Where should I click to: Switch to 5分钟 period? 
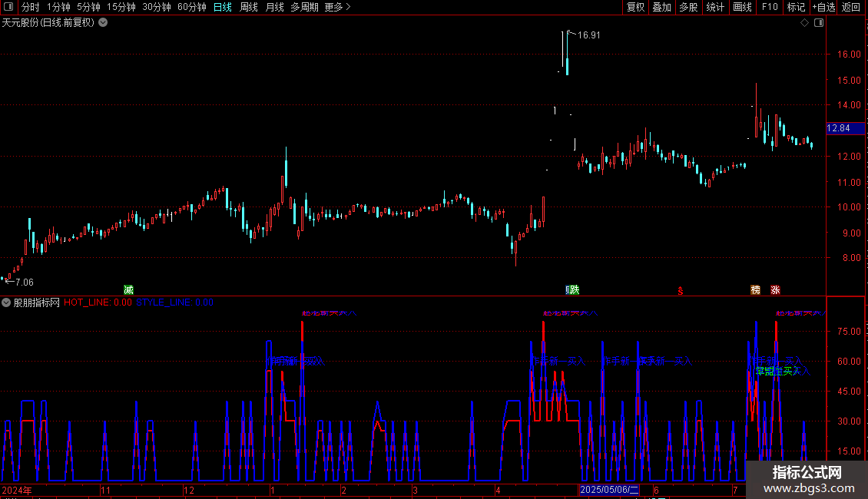[x=88, y=7]
